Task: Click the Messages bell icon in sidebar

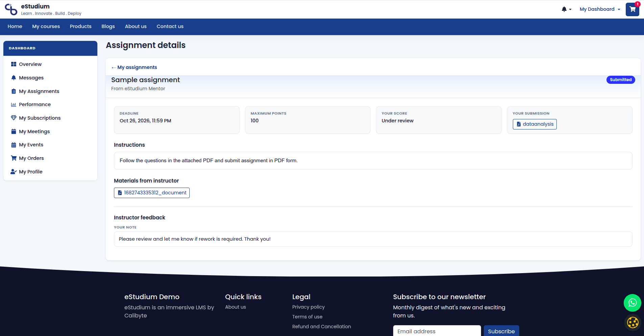Action: click(14, 78)
